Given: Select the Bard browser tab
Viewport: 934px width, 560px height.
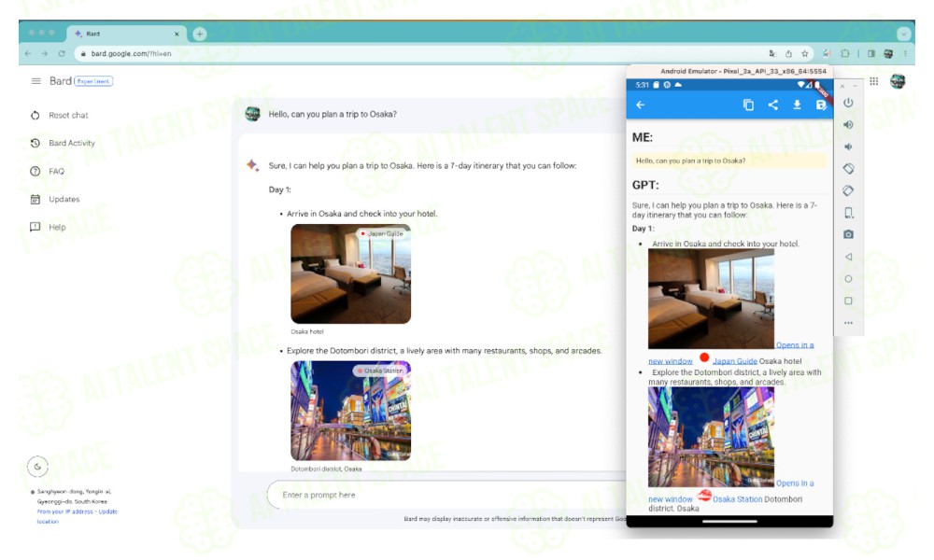Looking at the screenshot, I should pyautogui.click(x=126, y=34).
